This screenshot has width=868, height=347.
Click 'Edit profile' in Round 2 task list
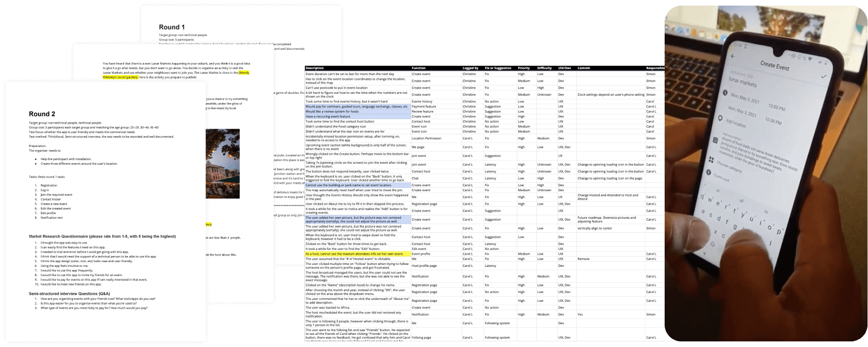coord(49,213)
